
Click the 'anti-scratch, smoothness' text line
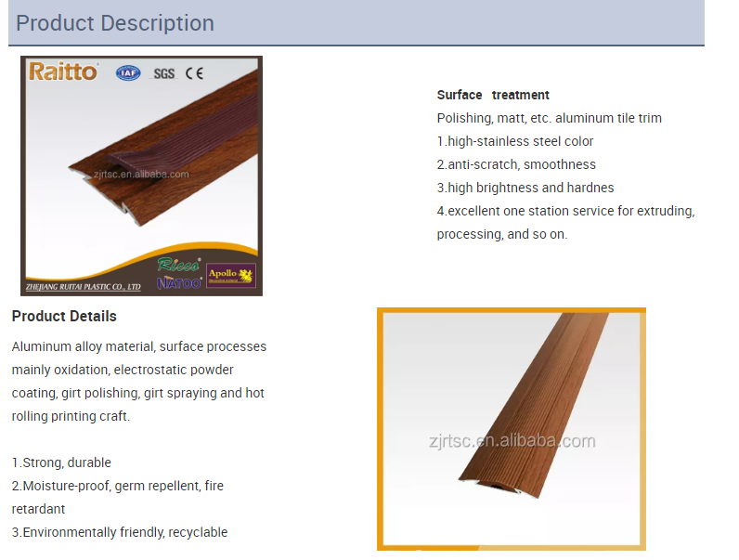click(516, 164)
